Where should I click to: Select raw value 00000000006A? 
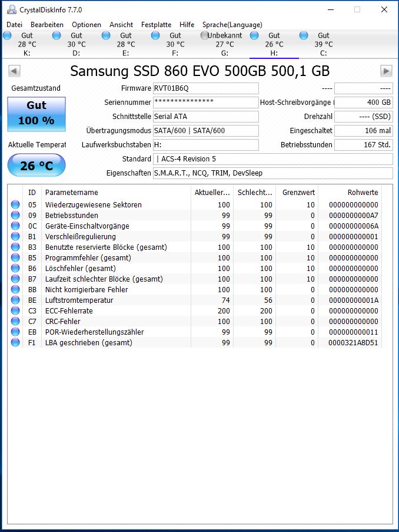coord(353,226)
